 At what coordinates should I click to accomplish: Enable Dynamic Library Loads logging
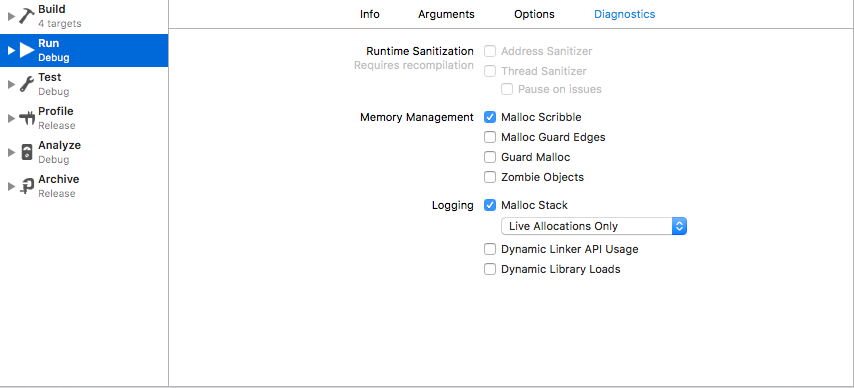coord(490,269)
